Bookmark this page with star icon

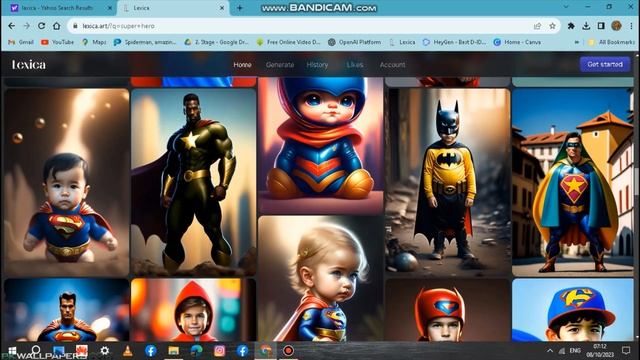[552, 26]
